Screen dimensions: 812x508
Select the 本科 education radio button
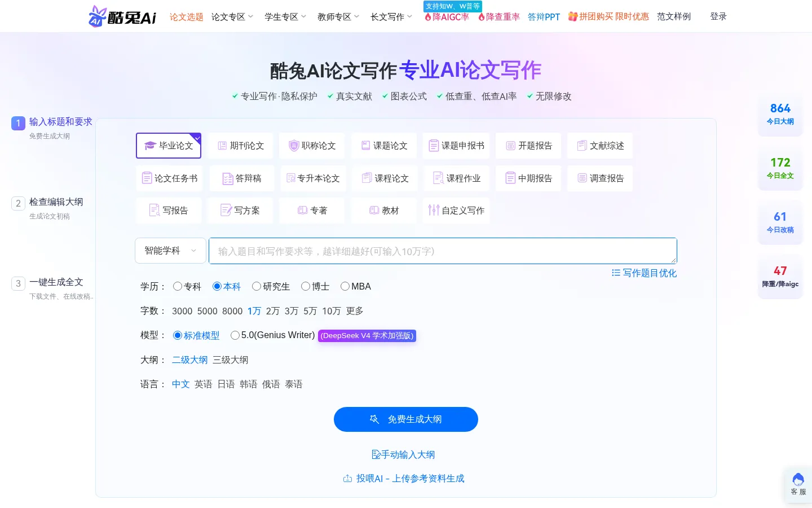coord(217,286)
